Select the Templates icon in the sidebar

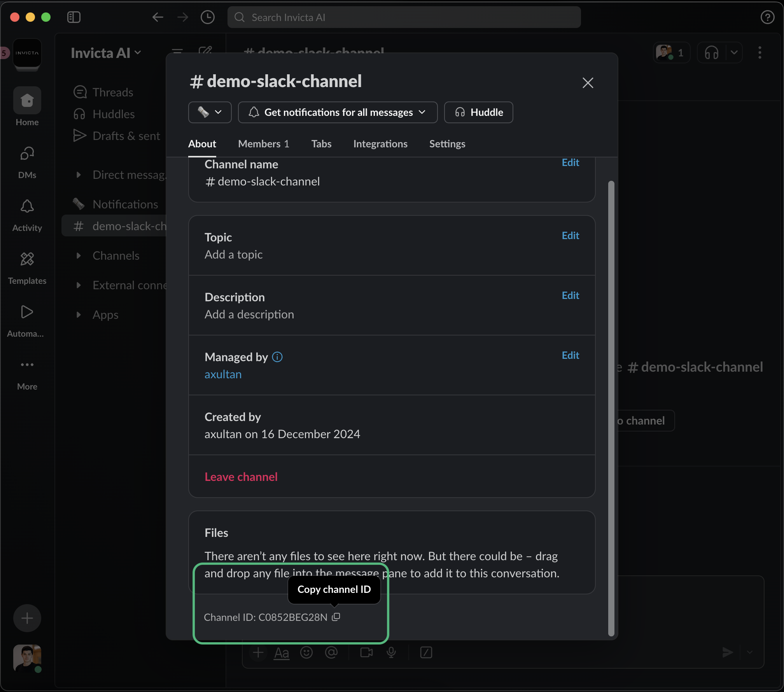[26, 259]
